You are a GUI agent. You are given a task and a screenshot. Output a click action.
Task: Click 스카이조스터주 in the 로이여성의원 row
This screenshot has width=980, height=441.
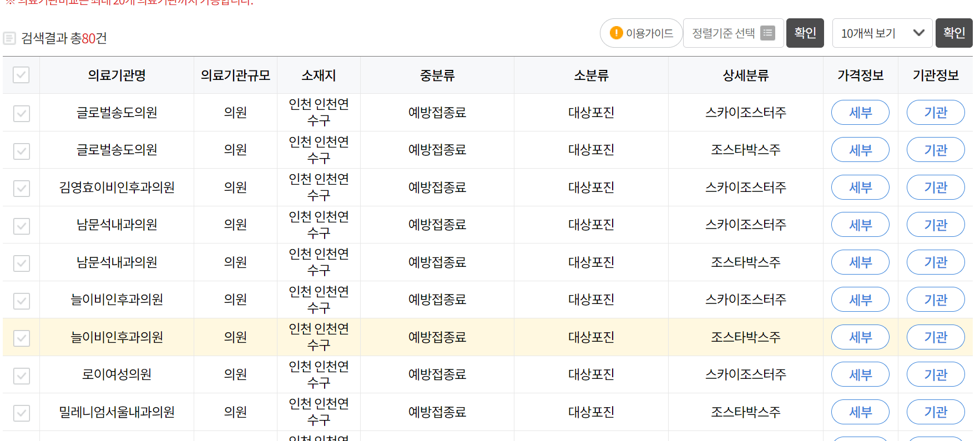point(745,374)
